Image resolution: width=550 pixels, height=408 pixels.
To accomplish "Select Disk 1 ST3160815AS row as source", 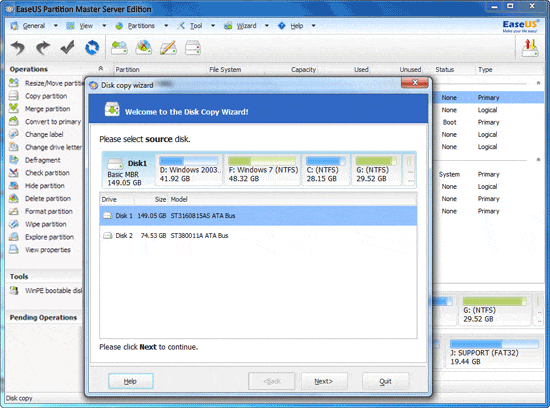I will click(x=259, y=216).
